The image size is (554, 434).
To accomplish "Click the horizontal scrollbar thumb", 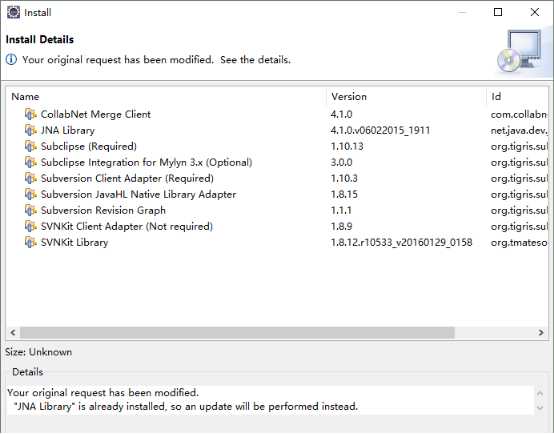I will (x=237, y=332).
